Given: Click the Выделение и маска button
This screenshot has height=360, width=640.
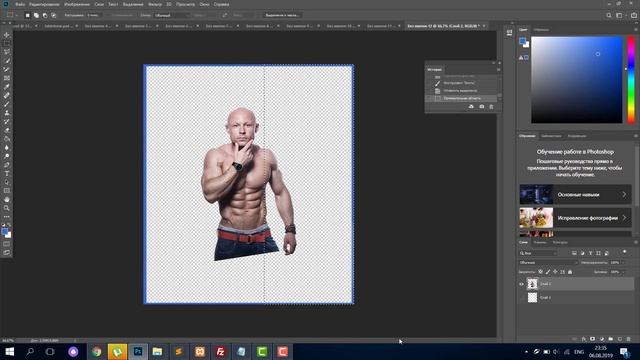Looking at the screenshot, I should [282, 15].
